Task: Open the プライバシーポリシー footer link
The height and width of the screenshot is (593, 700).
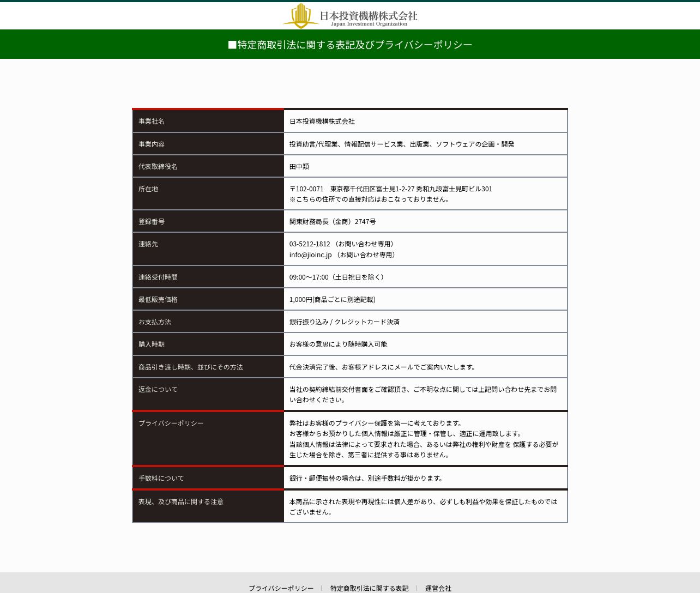Action: (281, 588)
